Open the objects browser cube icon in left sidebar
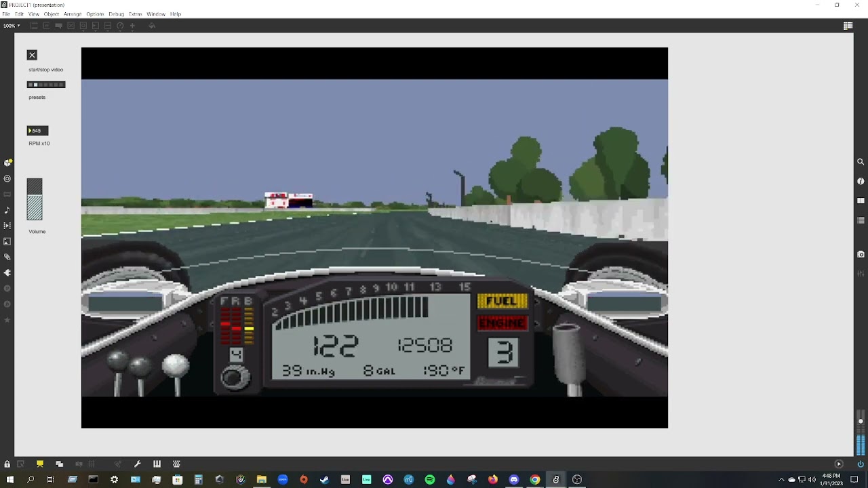The image size is (868, 488). (7, 163)
